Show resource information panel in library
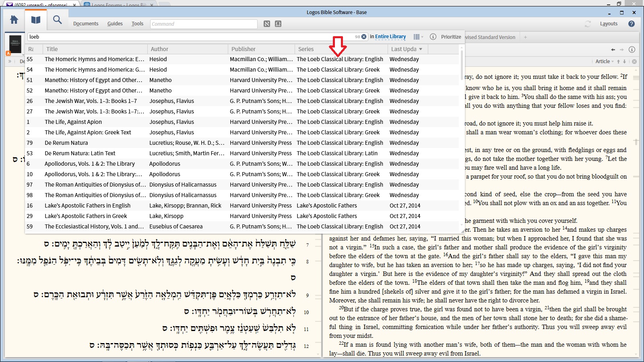The image size is (644, 362). (433, 37)
